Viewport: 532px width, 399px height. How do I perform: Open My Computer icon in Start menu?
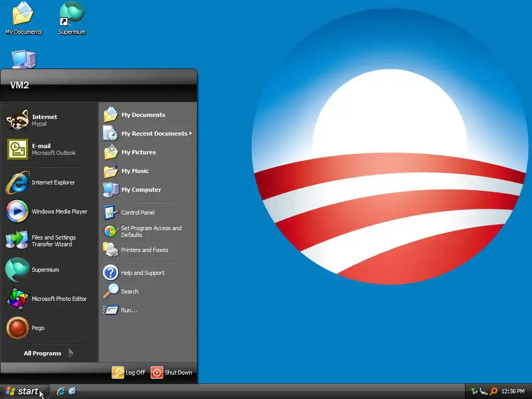111,190
